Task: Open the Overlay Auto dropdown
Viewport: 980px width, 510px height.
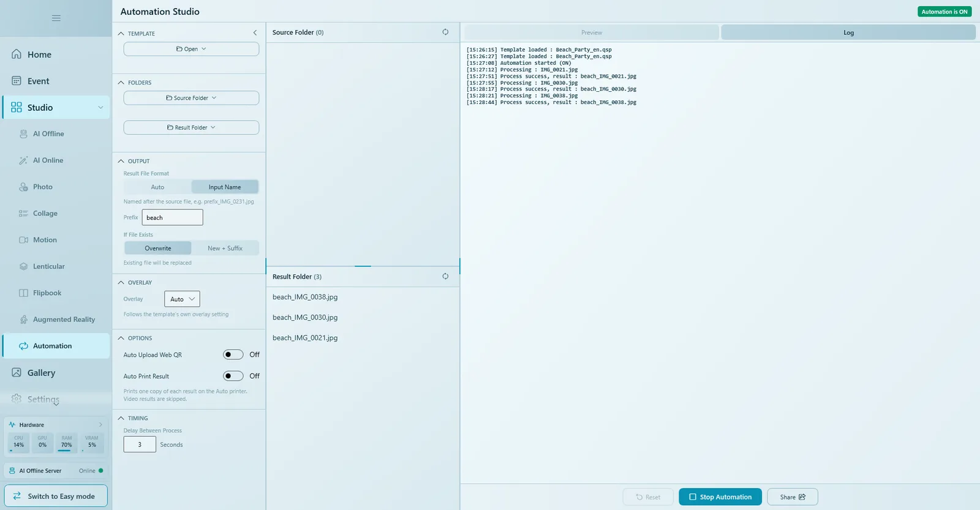Action: [182, 299]
